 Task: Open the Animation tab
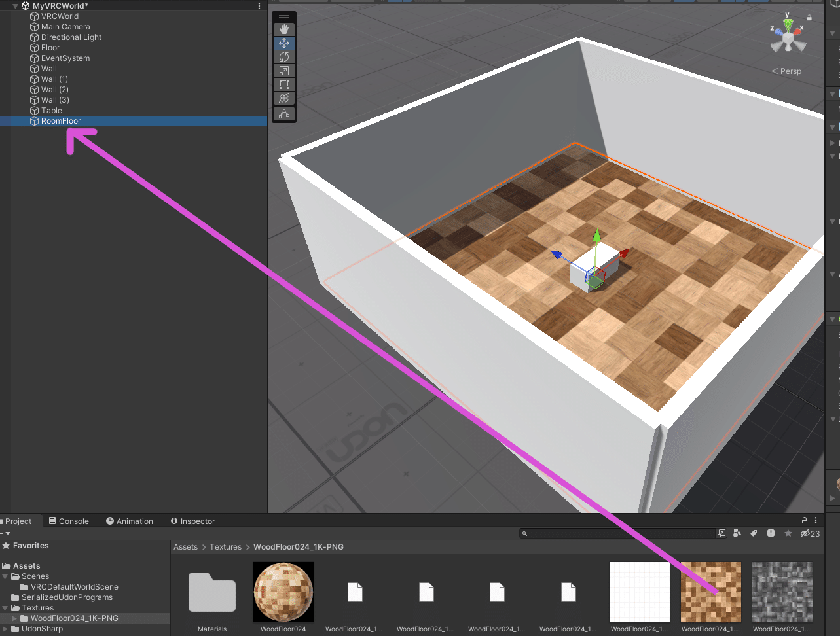point(130,521)
